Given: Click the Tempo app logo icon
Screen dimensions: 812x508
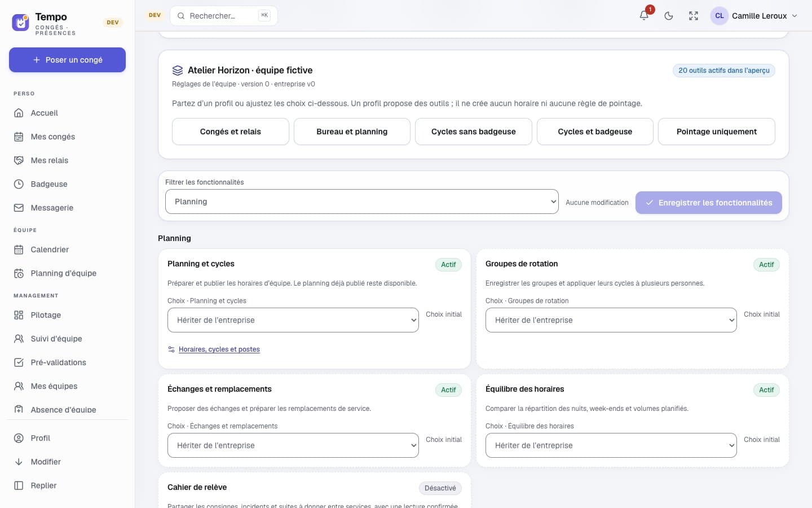Looking at the screenshot, I should 20,23.
